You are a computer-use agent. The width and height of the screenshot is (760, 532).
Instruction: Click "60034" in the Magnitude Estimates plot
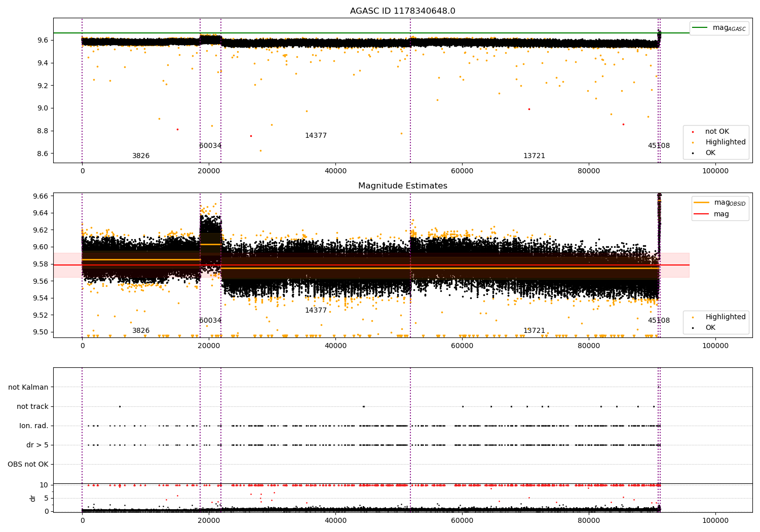[x=210, y=321]
